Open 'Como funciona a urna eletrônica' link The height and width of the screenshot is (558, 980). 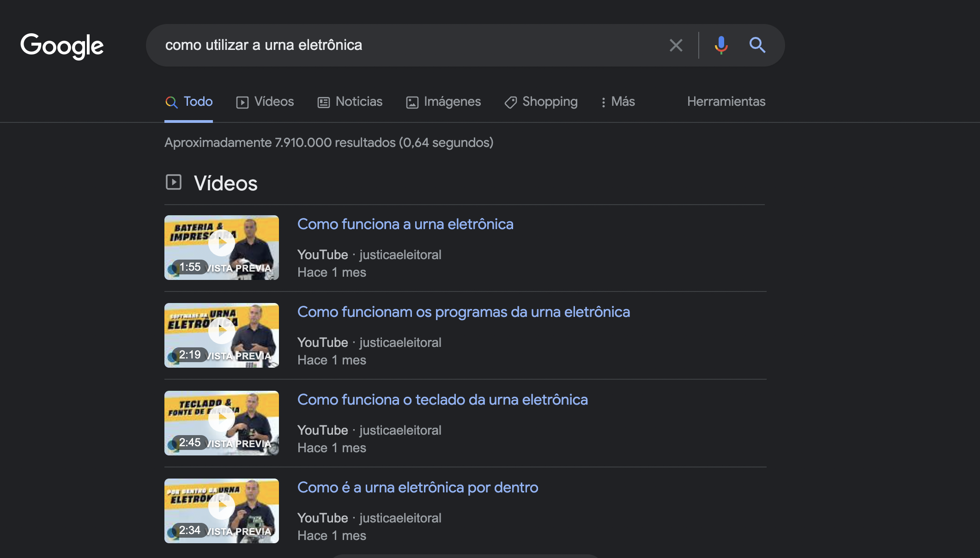[x=405, y=224]
